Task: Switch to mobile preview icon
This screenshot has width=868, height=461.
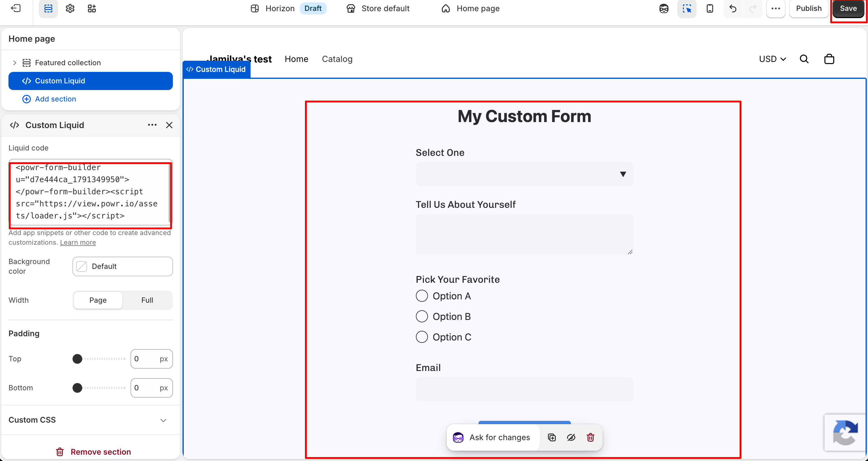Action: (x=710, y=8)
